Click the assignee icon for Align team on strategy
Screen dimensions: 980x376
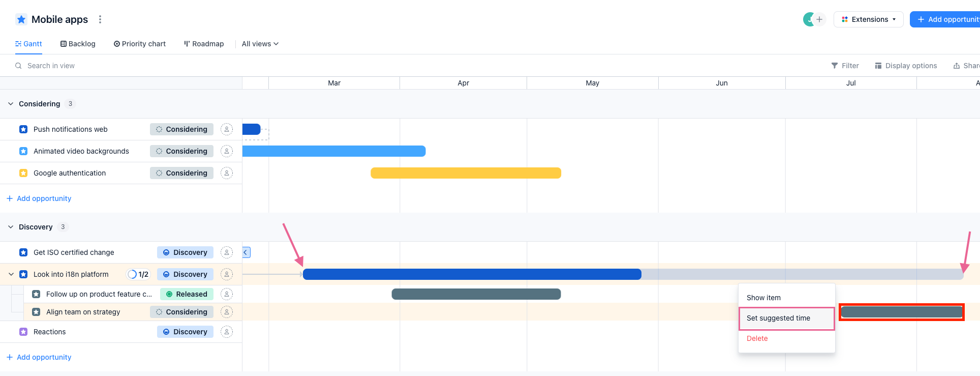click(x=227, y=312)
